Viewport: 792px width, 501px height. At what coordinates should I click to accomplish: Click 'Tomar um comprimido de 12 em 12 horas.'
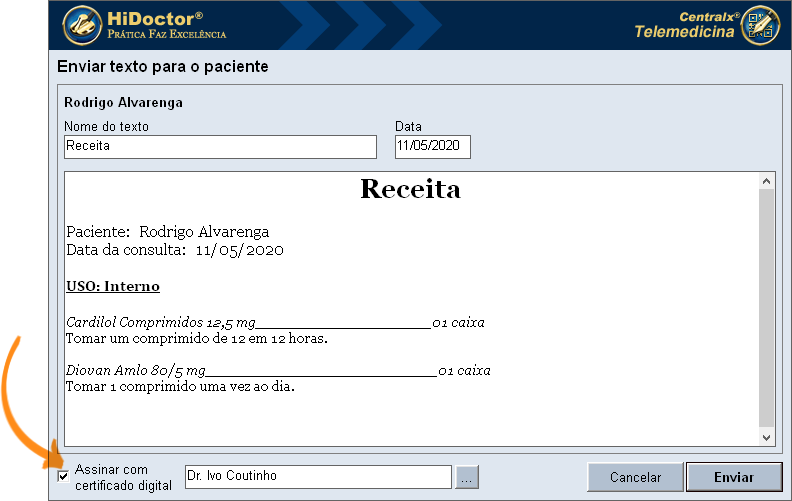coord(197,338)
